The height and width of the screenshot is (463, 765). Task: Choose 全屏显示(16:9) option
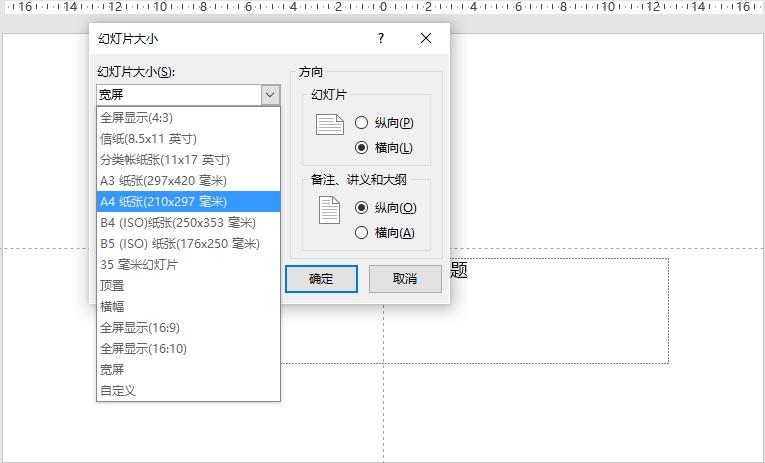(x=188, y=327)
